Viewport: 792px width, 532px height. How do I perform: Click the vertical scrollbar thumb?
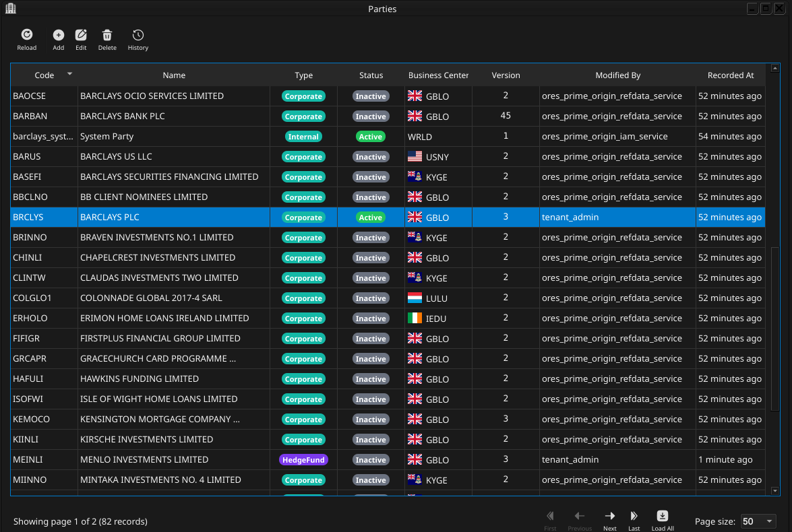pos(775,329)
